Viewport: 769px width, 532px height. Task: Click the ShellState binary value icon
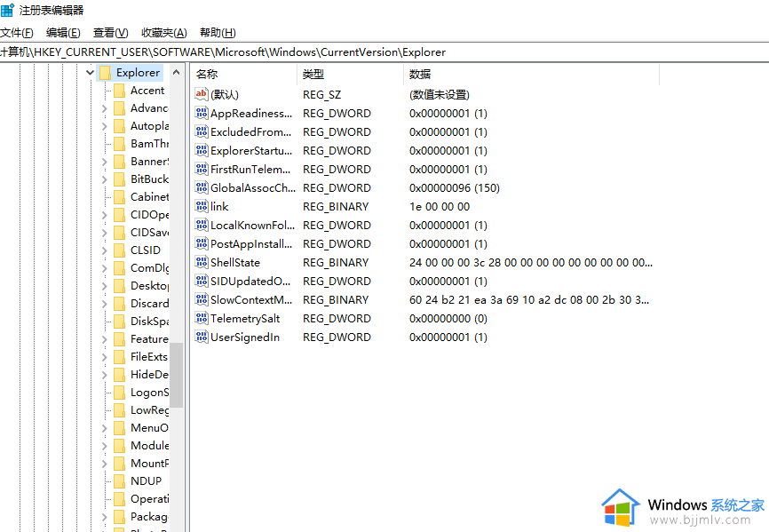point(202,262)
